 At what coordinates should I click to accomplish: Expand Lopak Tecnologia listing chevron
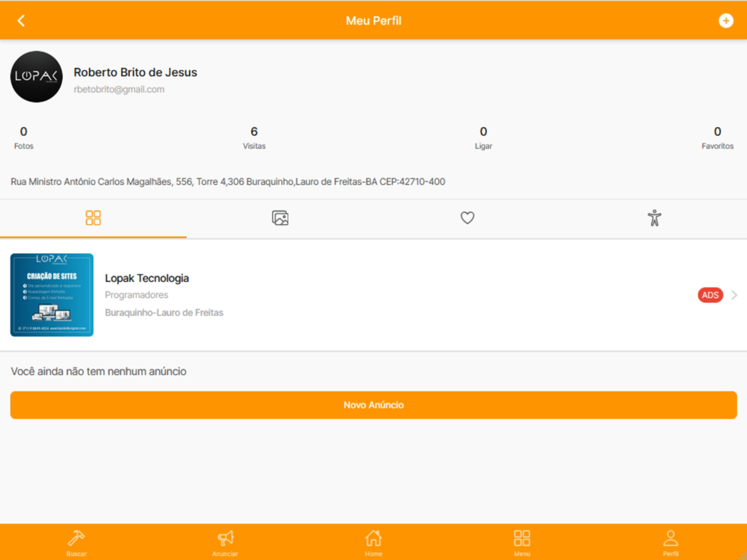[734, 295]
